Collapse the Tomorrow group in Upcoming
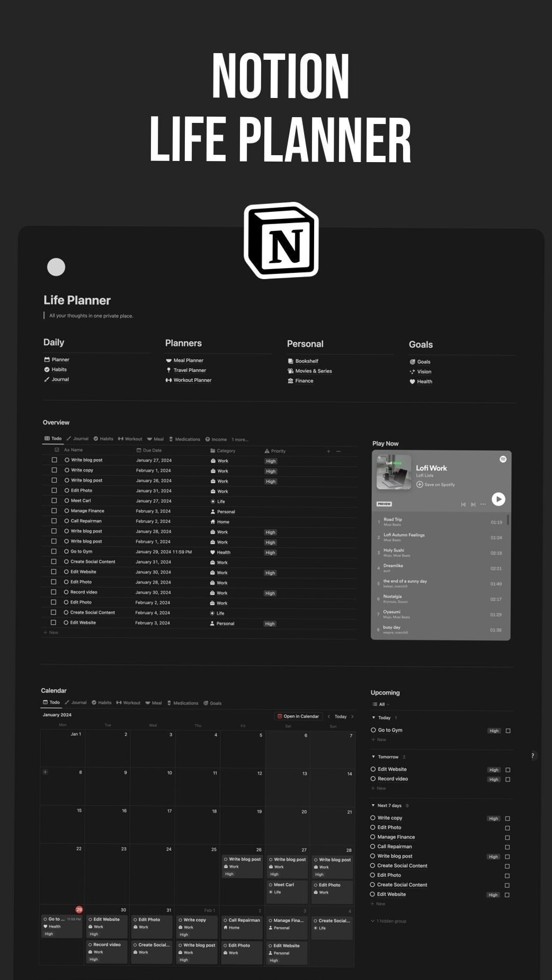This screenshot has width=552, height=980. [373, 756]
